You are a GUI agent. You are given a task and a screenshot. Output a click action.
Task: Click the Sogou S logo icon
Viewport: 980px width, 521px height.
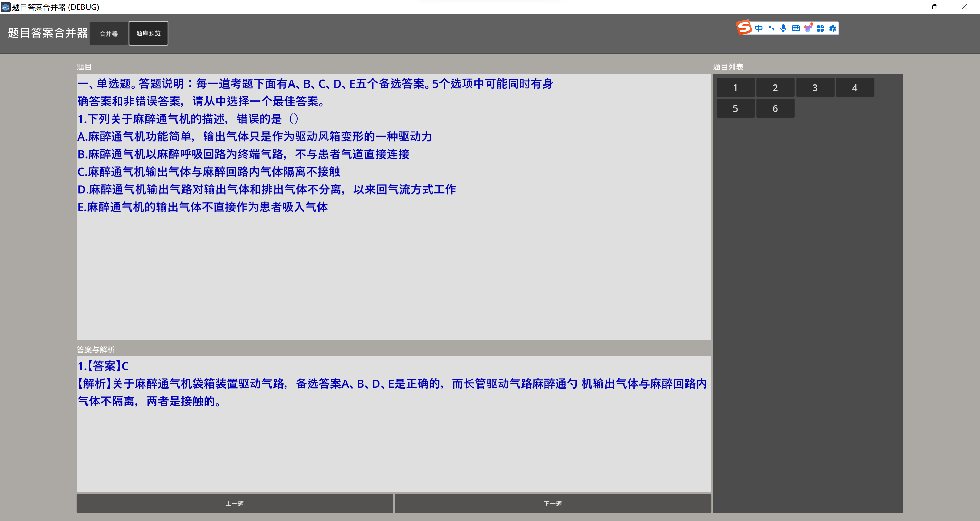(x=744, y=28)
